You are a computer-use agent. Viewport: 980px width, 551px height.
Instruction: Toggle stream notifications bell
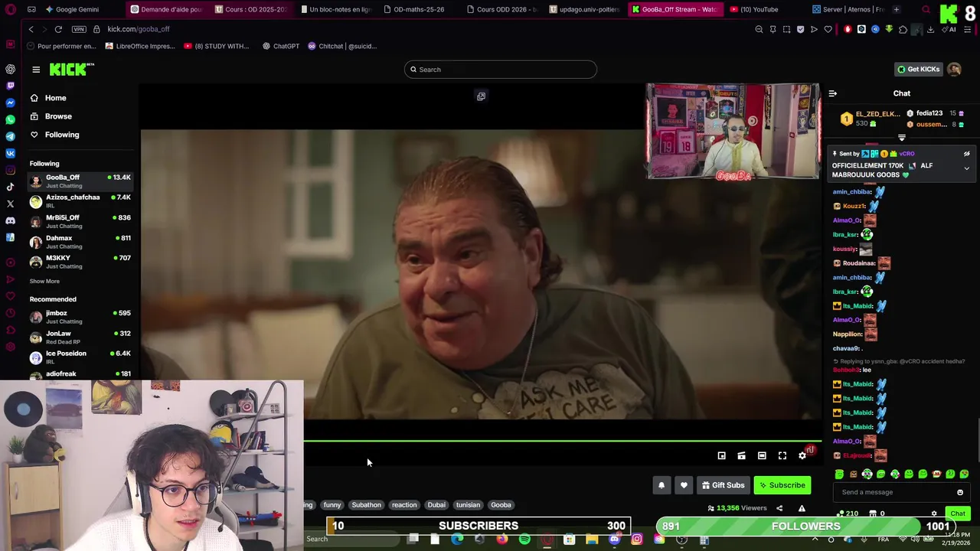click(661, 485)
